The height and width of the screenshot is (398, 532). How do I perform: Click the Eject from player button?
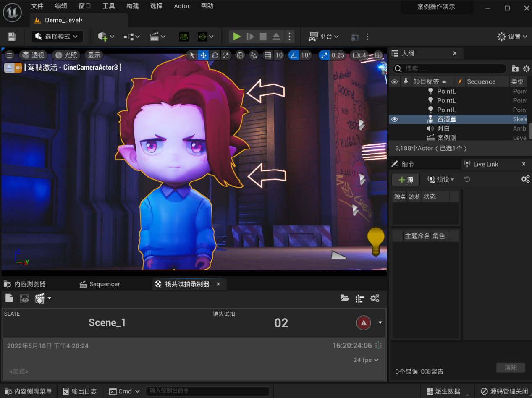point(276,37)
